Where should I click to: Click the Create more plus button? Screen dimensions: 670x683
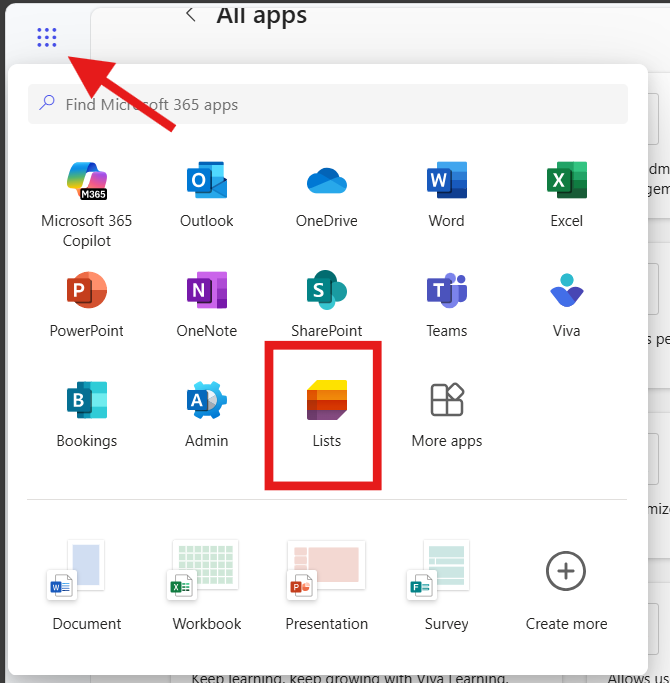(566, 571)
